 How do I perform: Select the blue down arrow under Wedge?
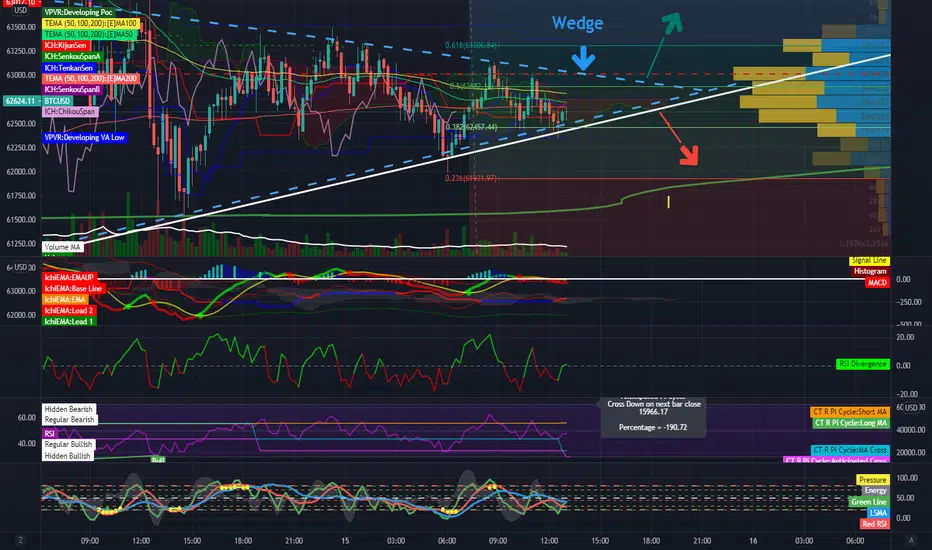583,59
